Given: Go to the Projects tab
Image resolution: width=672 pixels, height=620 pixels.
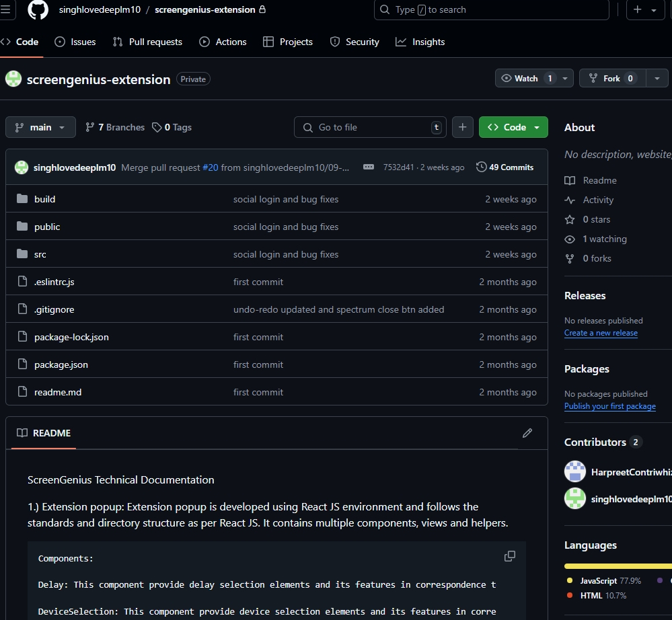Looking at the screenshot, I should pyautogui.click(x=288, y=42).
